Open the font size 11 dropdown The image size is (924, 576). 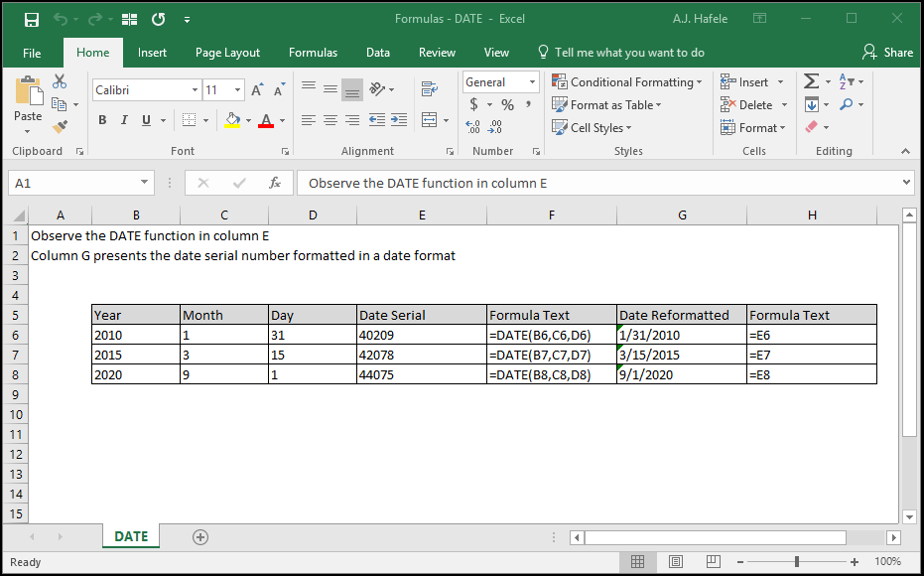pyautogui.click(x=237, y=90)
